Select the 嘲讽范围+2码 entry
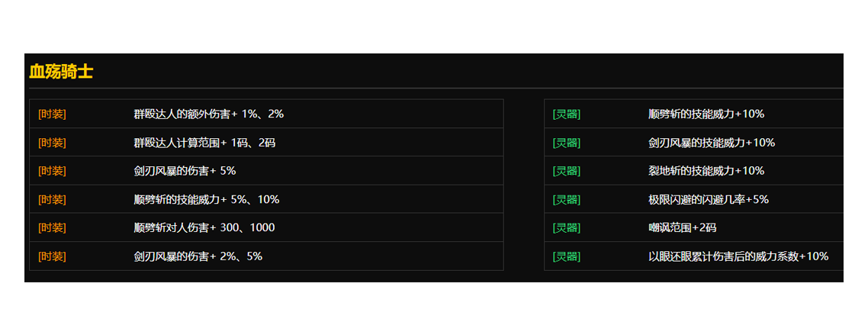This screenshot has width=868, height=335. 682,228
